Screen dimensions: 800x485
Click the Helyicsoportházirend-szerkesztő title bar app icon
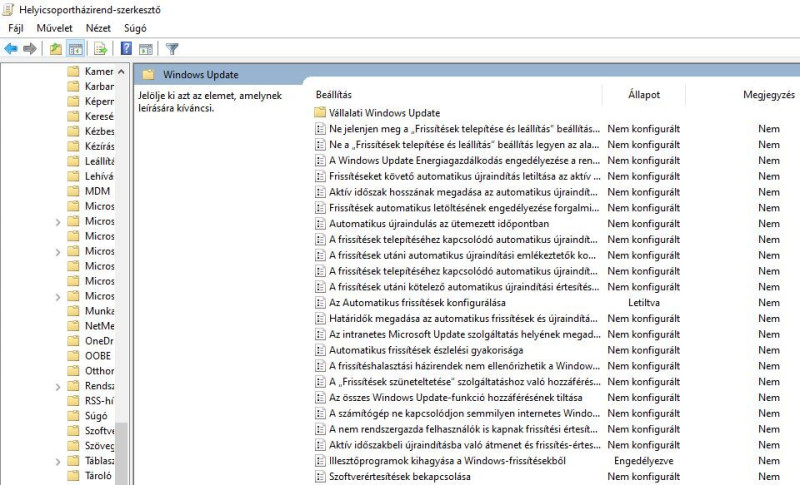point(8,9)
